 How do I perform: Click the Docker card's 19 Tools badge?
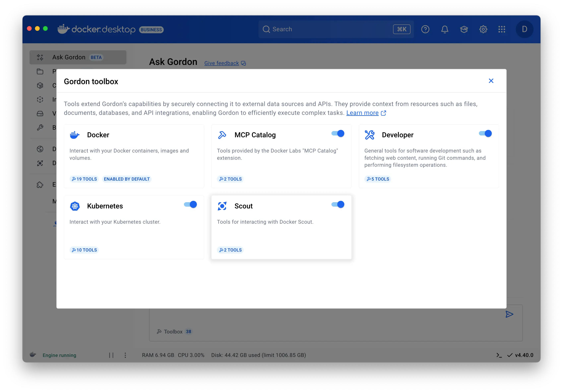point(84,179)
